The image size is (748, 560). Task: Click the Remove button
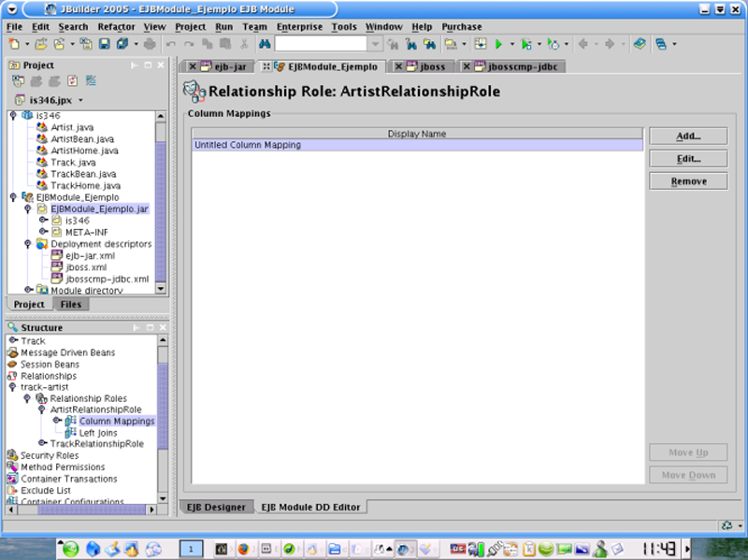(x=688, y=181)
